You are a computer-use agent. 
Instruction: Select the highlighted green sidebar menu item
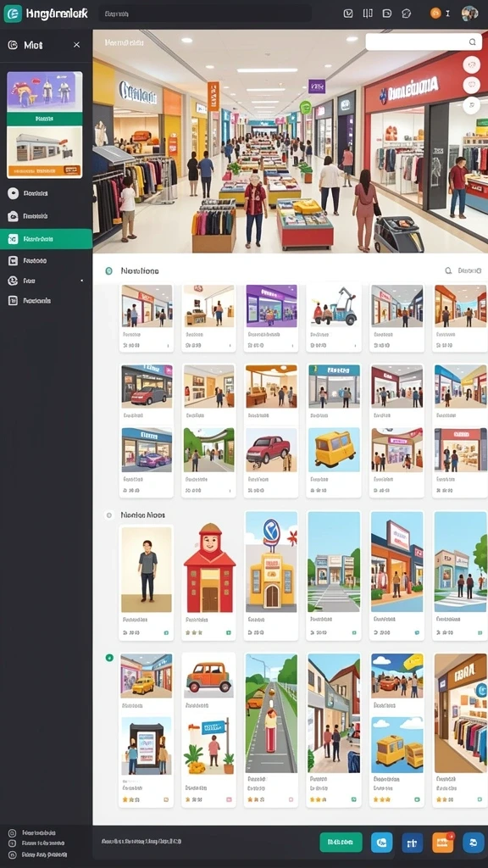(46, 239)
